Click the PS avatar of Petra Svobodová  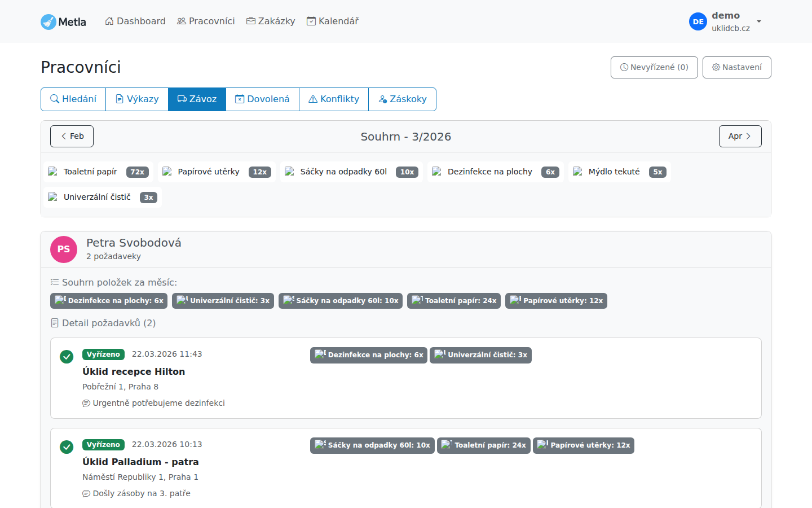64,249
